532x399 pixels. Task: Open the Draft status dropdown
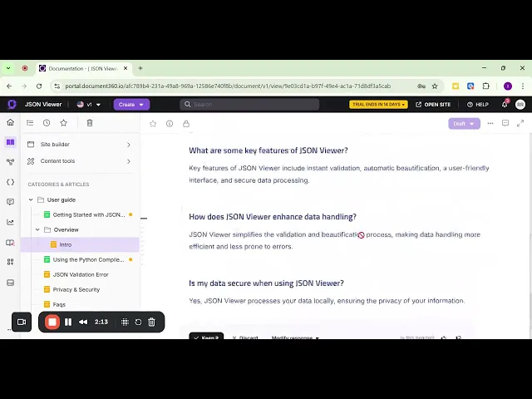tap(464, 124)
